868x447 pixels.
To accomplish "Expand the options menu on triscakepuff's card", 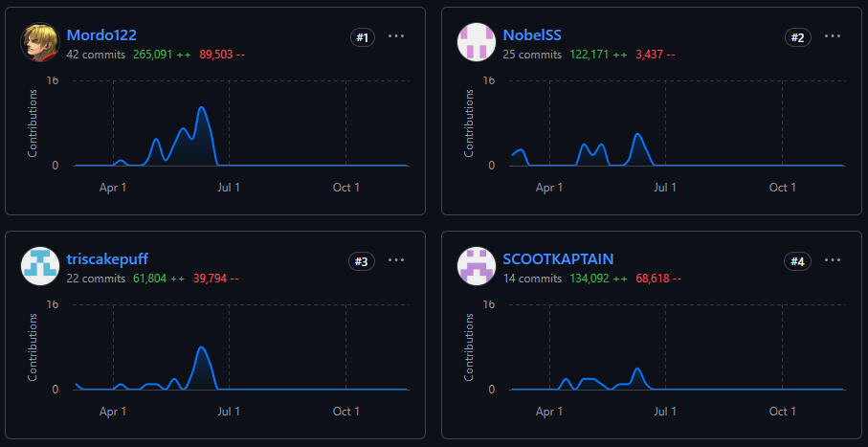I will 396,260.
